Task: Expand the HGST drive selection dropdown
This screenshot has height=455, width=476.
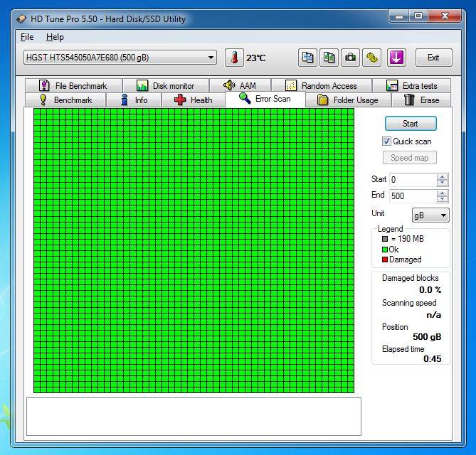Action: coord(120,58)
